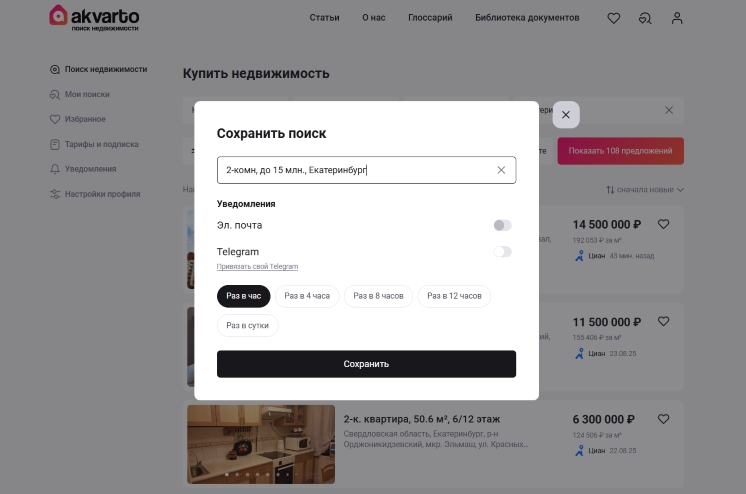
Task: Toggle Эл. почта notifications switch
Action: coord(502,225)
